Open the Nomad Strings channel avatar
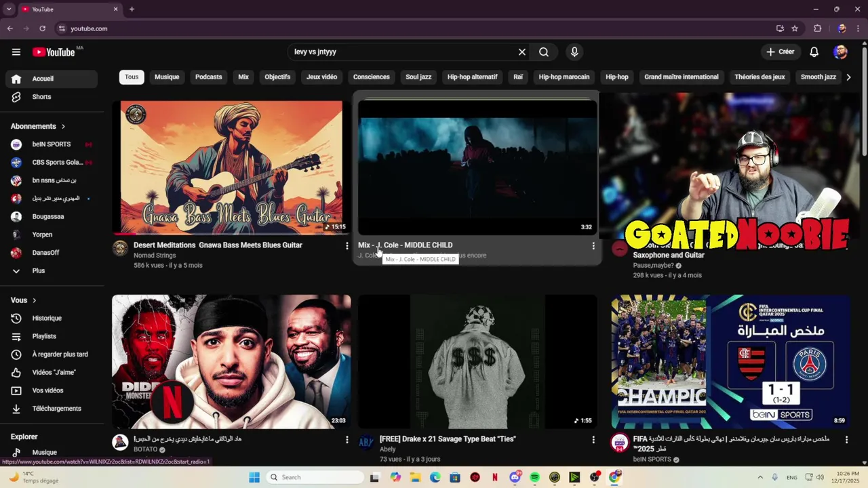Viewport: 868px width, 488px height. point(120,248)
